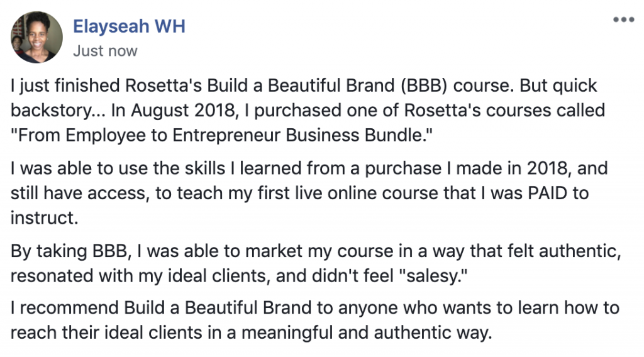
Task: Click the "(BBB)" abbreviation in first line
Action: pos(424,85)
